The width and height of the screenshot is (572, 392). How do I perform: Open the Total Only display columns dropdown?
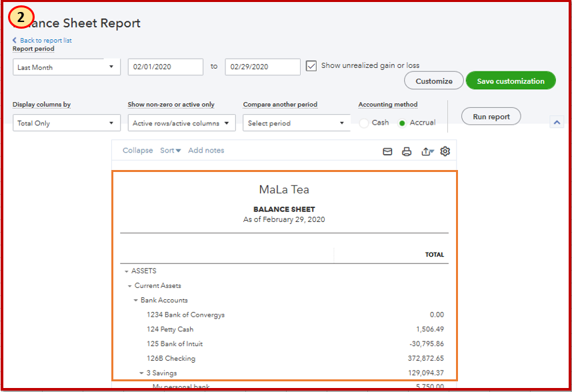tap(67, 123)
